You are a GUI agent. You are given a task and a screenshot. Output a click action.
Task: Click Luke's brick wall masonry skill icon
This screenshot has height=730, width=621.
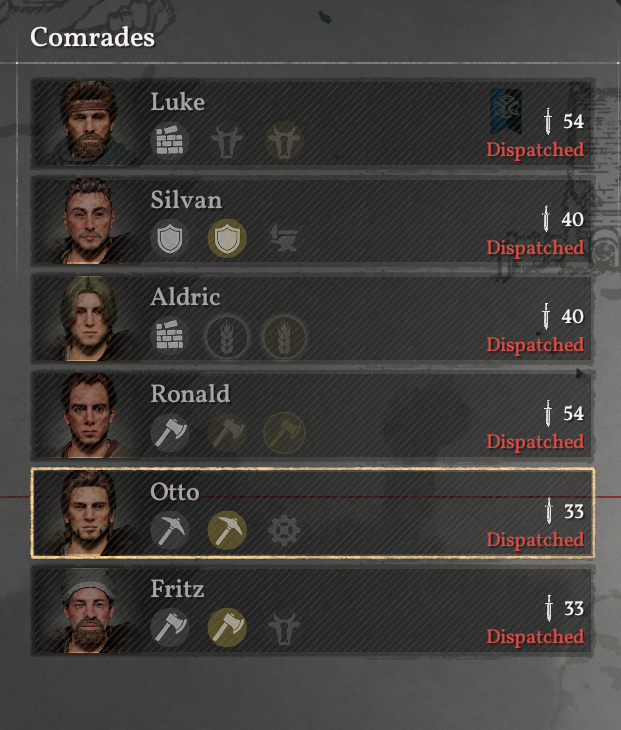click(169, 141)
